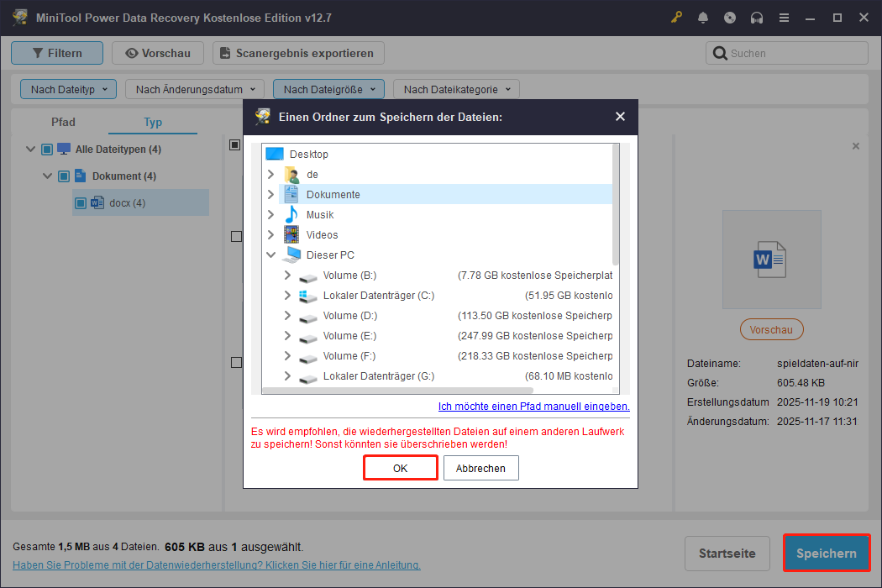
Task: Toggle the select-all checkbox in file list header
Action: pyautogui.click(x=235, y=144)
